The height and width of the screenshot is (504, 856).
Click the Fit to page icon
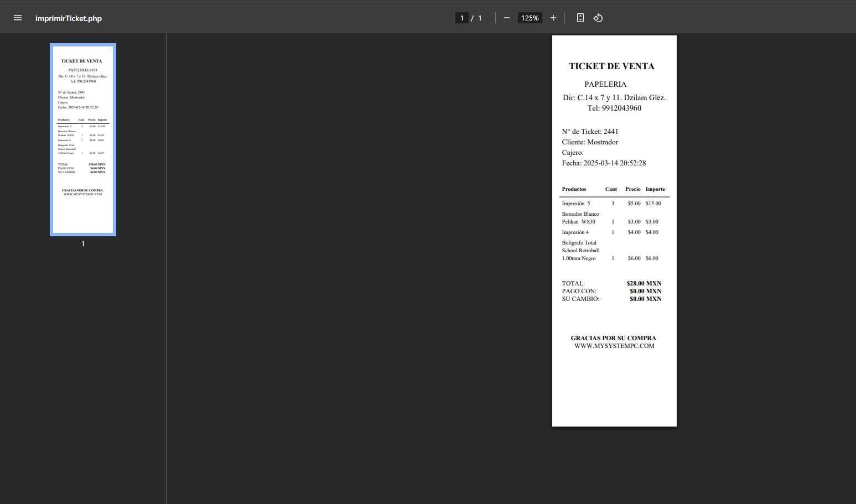(580, 18)
